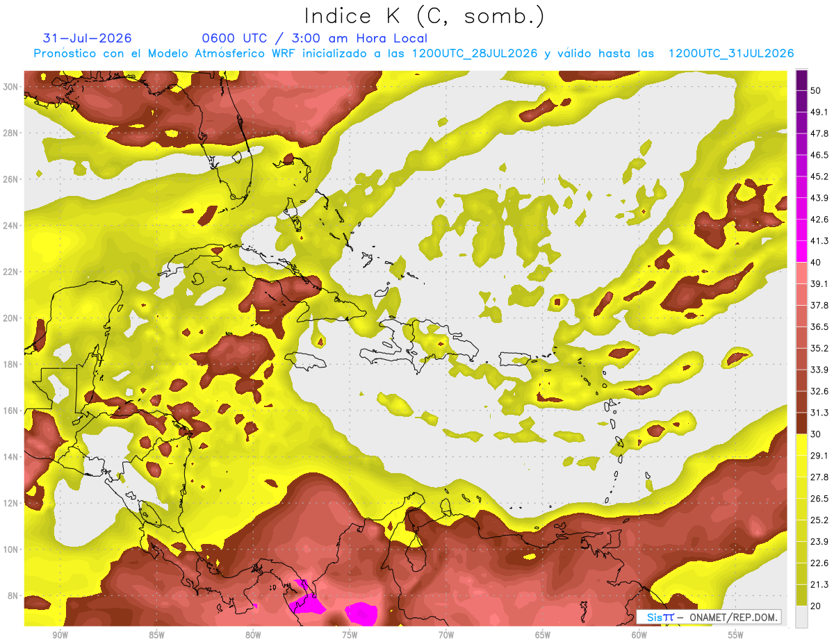The width and height of the screenshot is (834, 644).
Task: Pick the bright magenta swatch between 40 and 41.3
Action: pyautogui.click(x=801, y=251)
